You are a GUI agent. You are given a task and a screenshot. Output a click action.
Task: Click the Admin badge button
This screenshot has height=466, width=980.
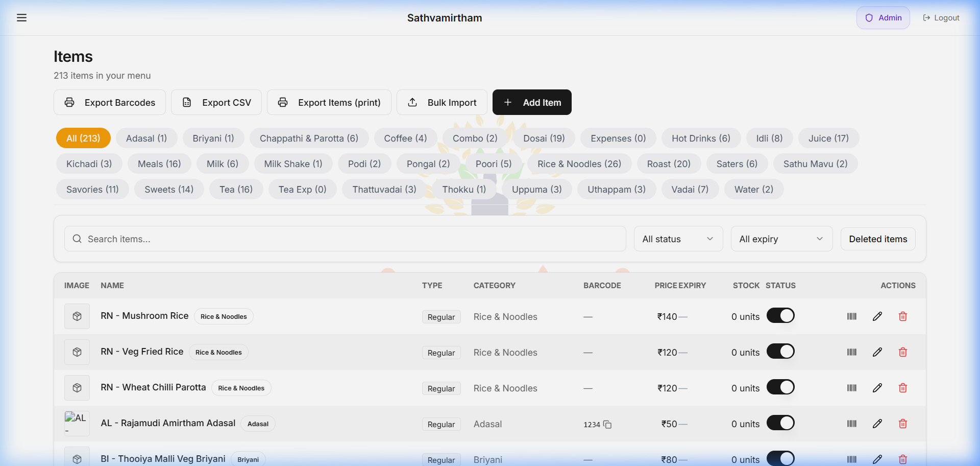tap(883, 18)
